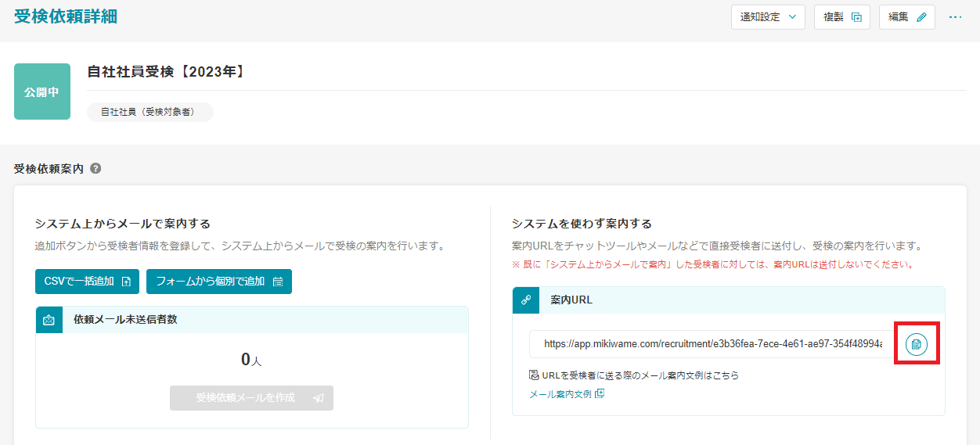
Task: Click the document icon before URLを受検者に送る text
Action: tap(534, 375)
